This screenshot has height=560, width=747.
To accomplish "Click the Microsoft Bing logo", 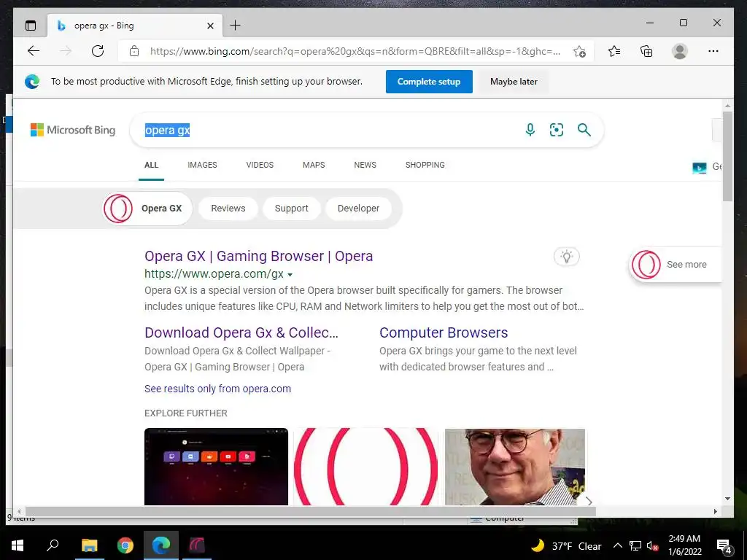I will click(x=73, y=130).
